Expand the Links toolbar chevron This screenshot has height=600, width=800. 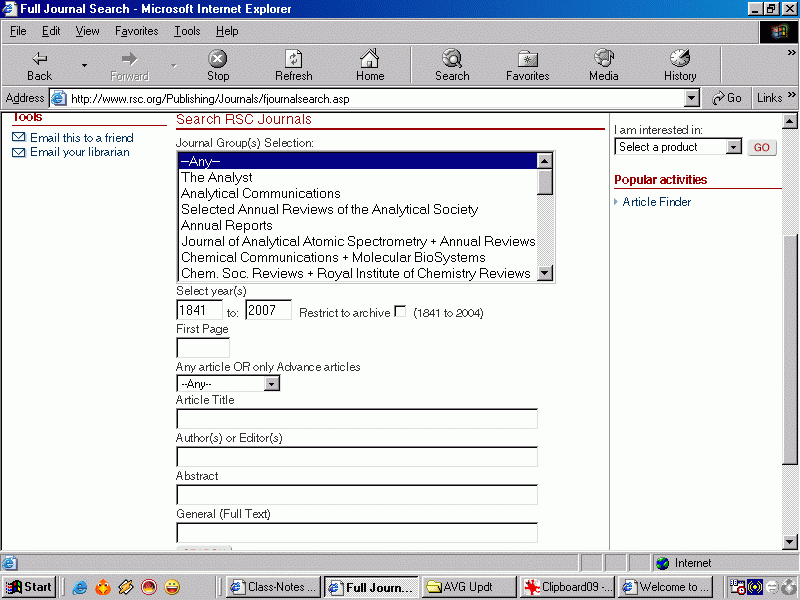coord(791,94)
